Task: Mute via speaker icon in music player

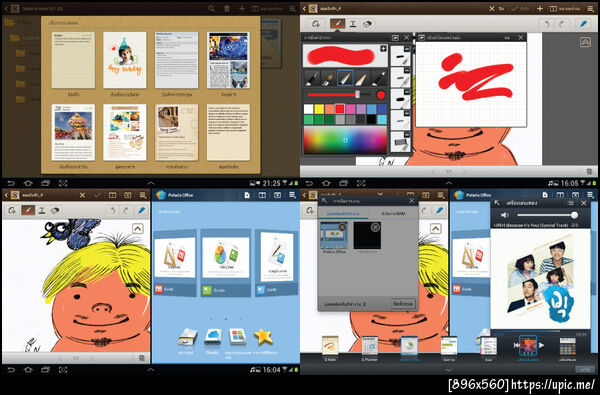Action: click(x=505, y=215)
